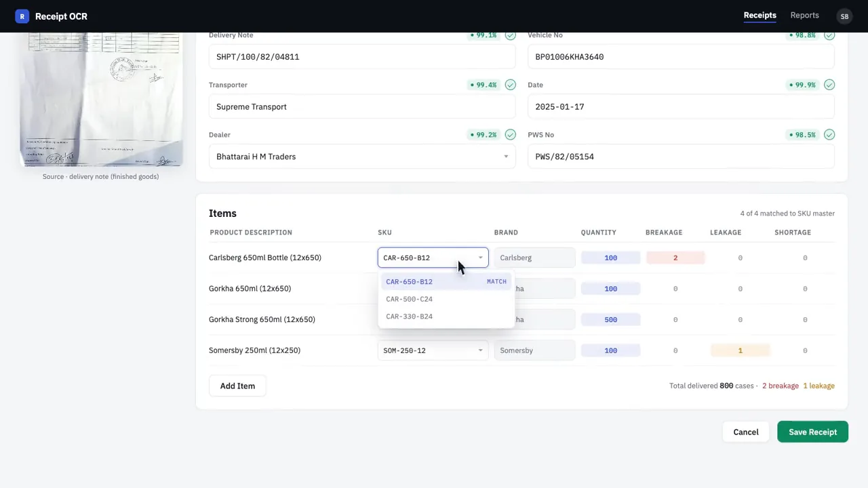
Task: Click the Carlsberg row shortage value 0
Action: coord(805,258)
